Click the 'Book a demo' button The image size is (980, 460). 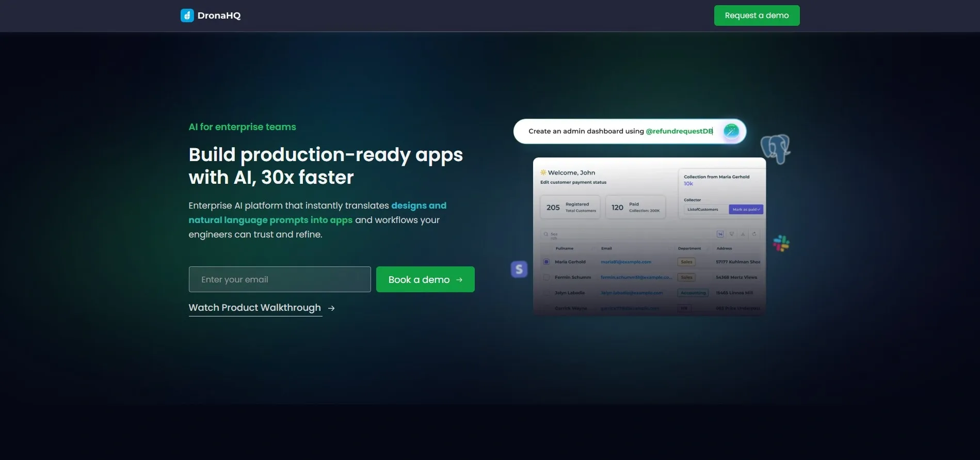(x=425, y=279)
